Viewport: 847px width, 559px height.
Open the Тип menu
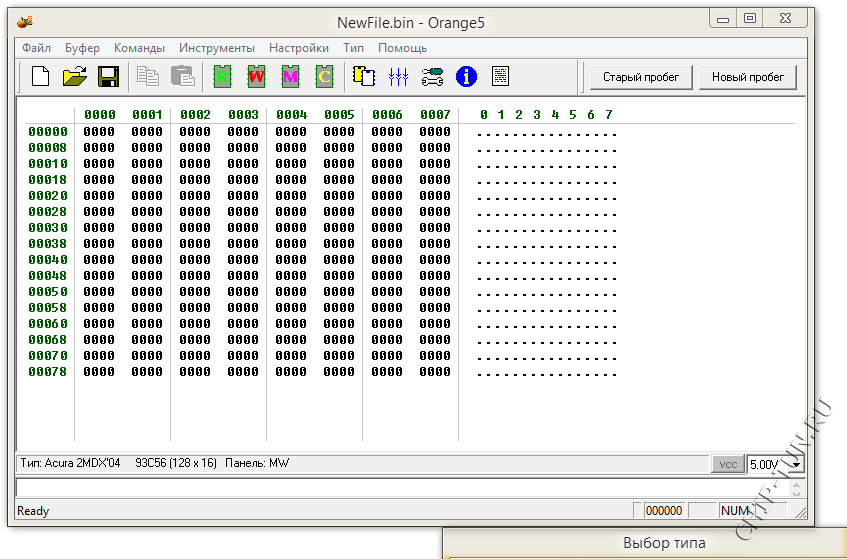(x=353, y=48)
